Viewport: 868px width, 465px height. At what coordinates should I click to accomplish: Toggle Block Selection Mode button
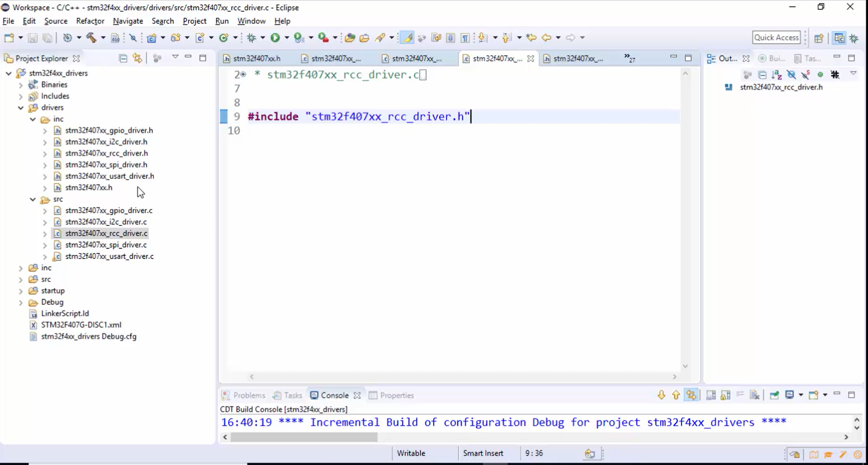(451, 38)
